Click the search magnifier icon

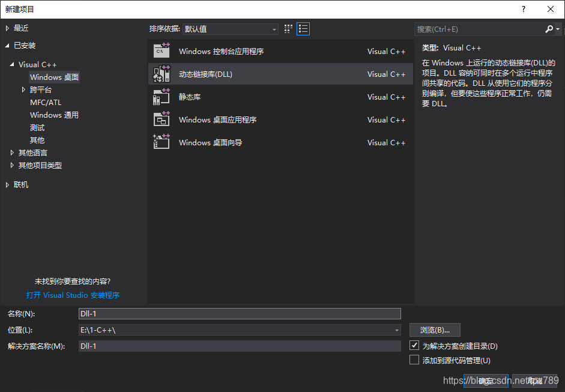tap(549, 29)
